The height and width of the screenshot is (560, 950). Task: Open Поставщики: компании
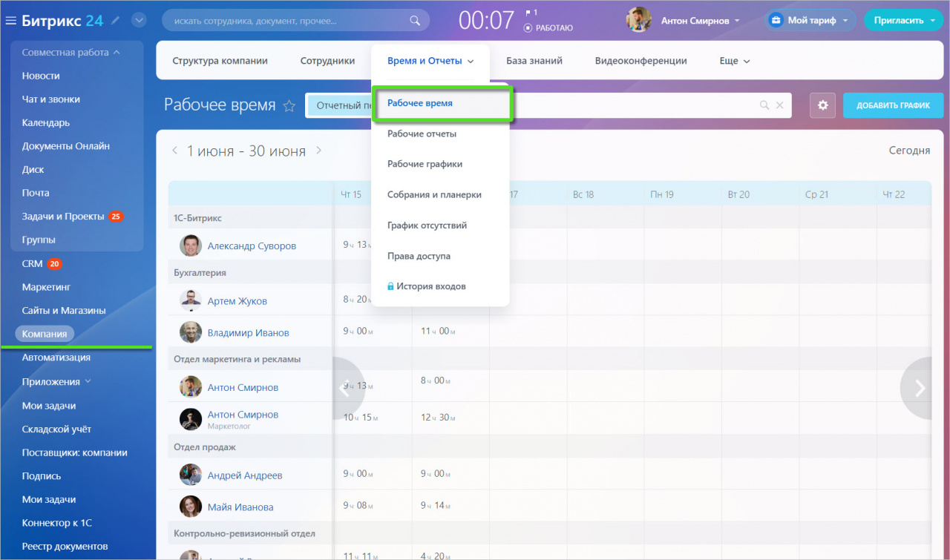point(75,452)
